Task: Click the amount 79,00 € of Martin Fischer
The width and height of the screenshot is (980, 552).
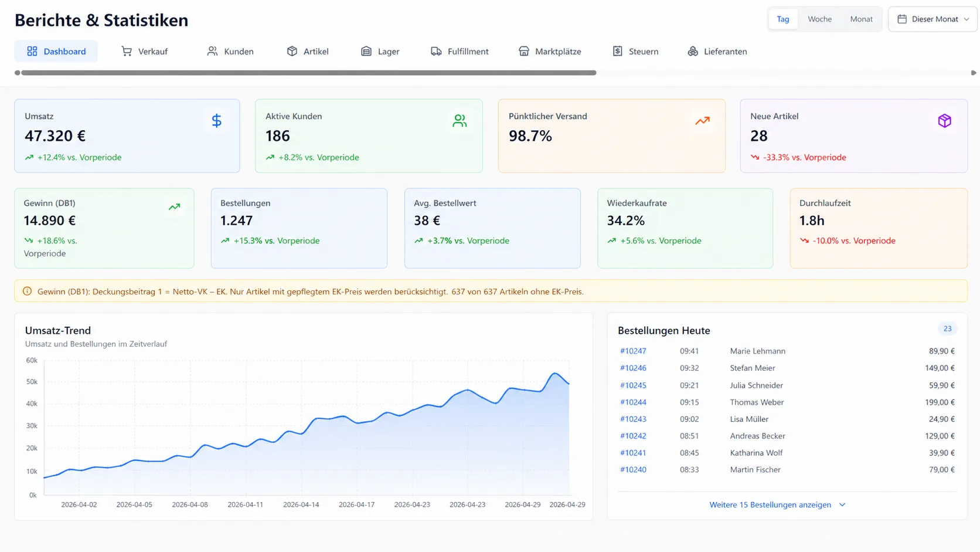Action: pyautogui.click(x=942, y=470)
